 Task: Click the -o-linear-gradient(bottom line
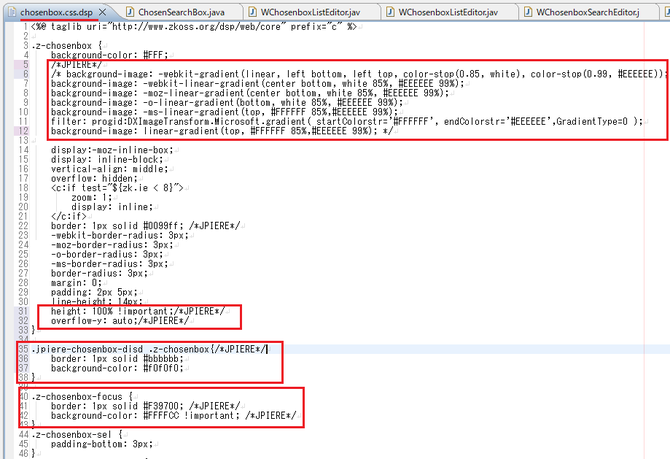pyautogui.click(x=226, y=103)
